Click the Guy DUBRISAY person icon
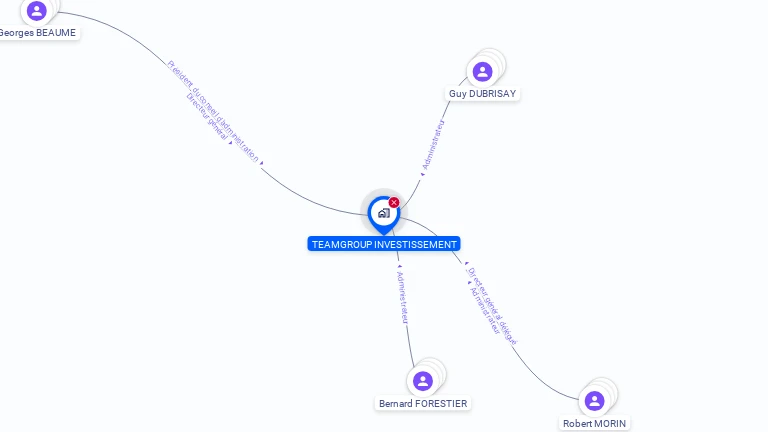Image resolution: width=768 pixels, height=432 pixels. [482, 72]
